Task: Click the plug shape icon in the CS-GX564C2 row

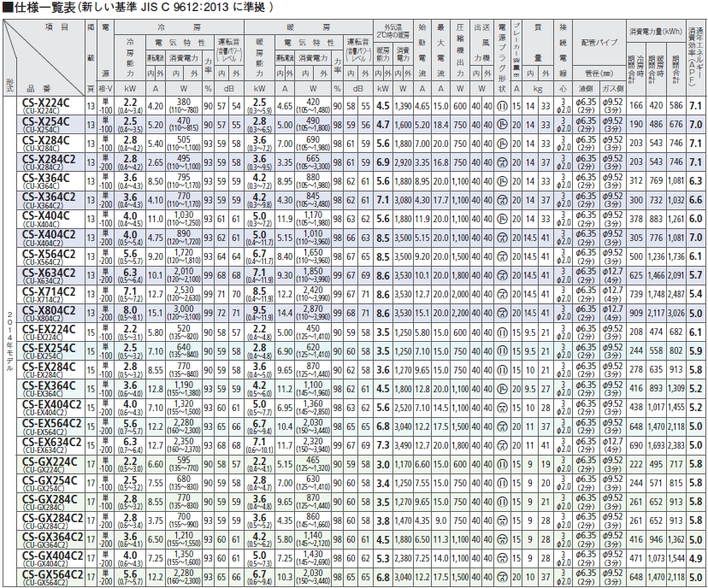Action: [x=502, y=577]
